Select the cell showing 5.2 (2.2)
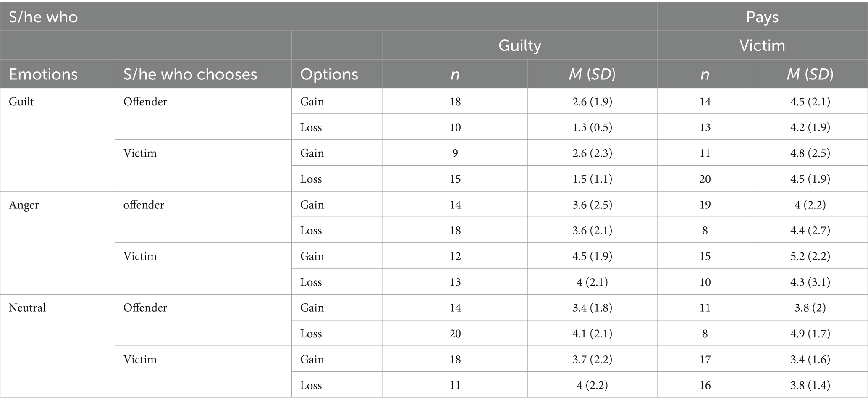The width and height of the screenshot is (868, 405). click(810, 256)
